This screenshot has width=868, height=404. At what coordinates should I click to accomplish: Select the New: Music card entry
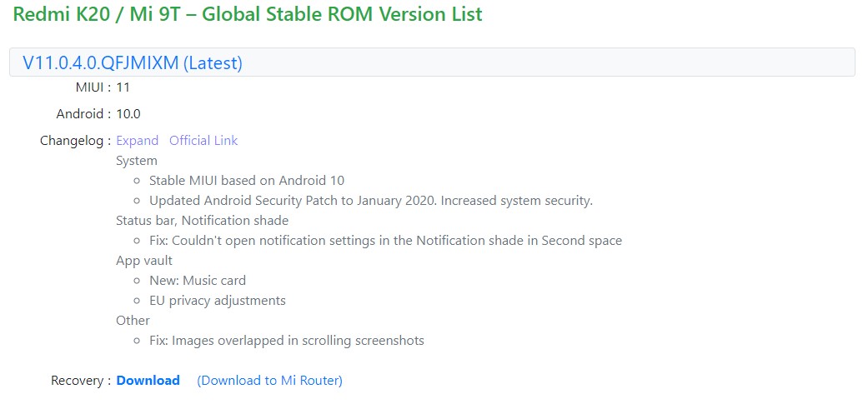(x=198, y=281)
